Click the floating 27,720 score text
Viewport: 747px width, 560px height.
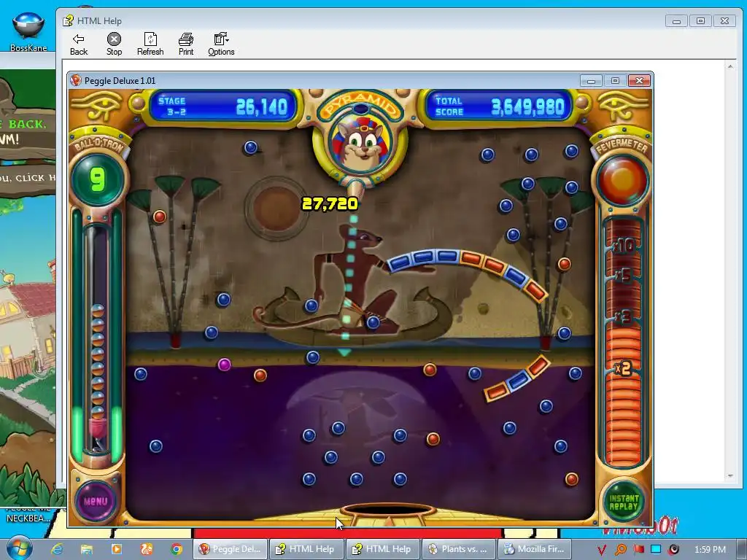(330, 204)
